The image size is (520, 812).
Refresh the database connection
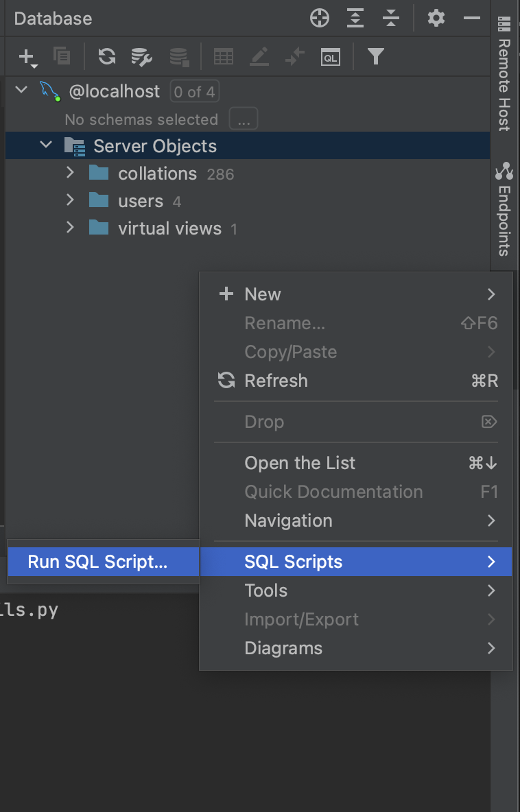pyautogui.click(x=106, y=56)
